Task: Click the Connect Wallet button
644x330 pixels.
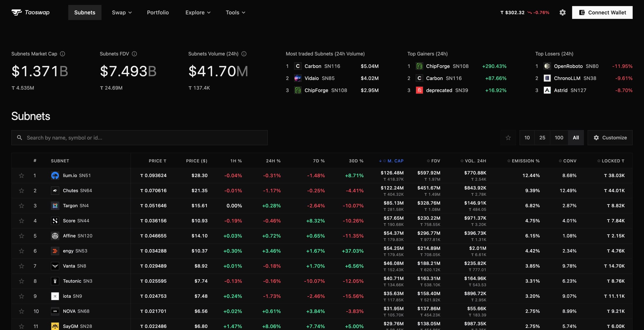Action: 602,12
